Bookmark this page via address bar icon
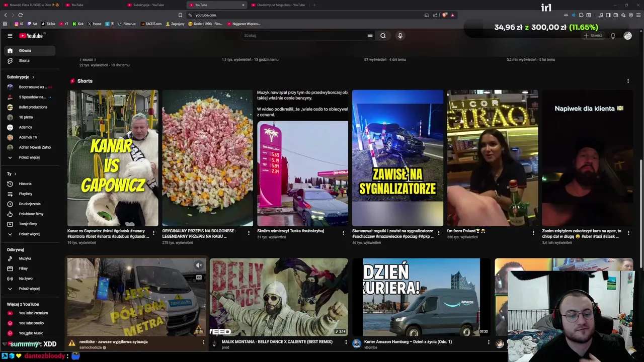This screenshot has width=644, height=362. click(x=180, y=15)
